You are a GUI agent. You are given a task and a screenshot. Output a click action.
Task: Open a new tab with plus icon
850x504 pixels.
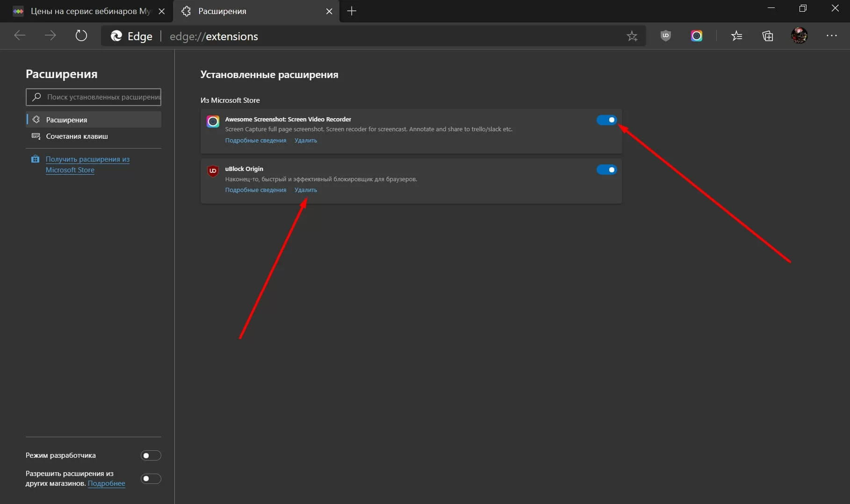pos(352,11)
